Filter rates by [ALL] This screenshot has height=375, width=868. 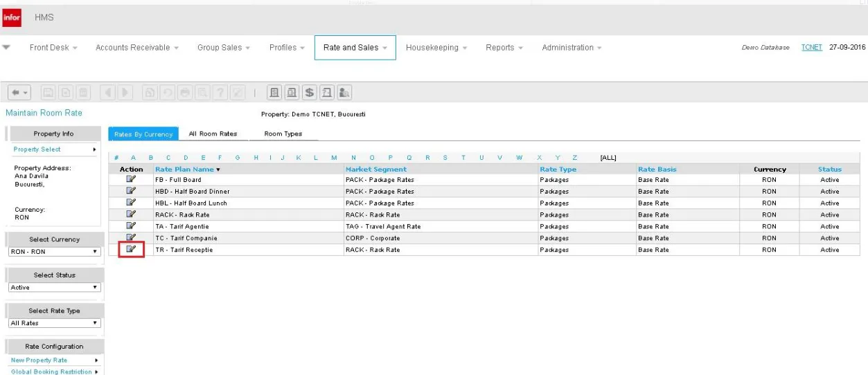click(608, 158)
